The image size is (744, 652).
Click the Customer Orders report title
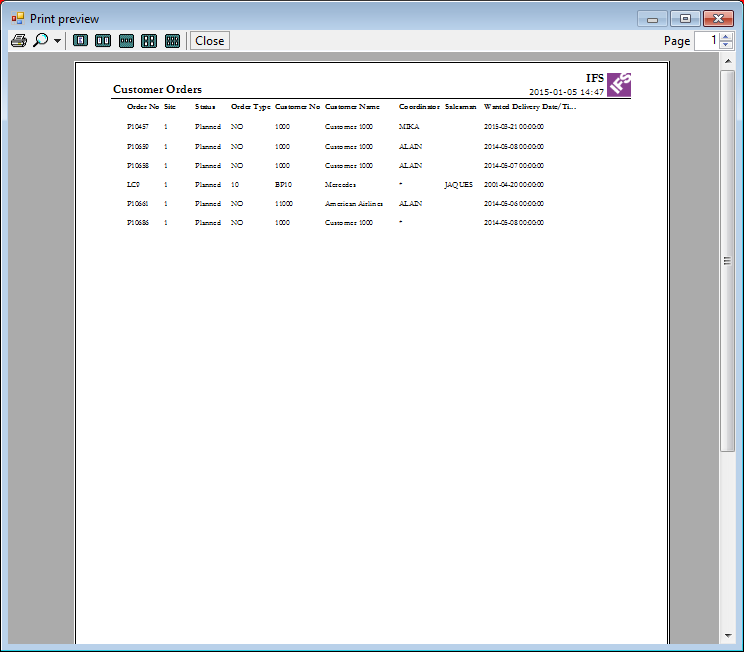point(157,90)
